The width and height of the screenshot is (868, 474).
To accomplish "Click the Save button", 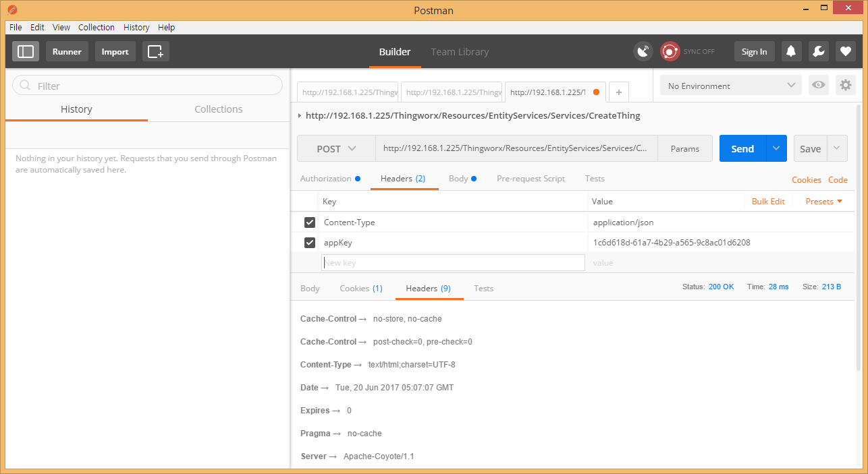I will click(811, 149).
